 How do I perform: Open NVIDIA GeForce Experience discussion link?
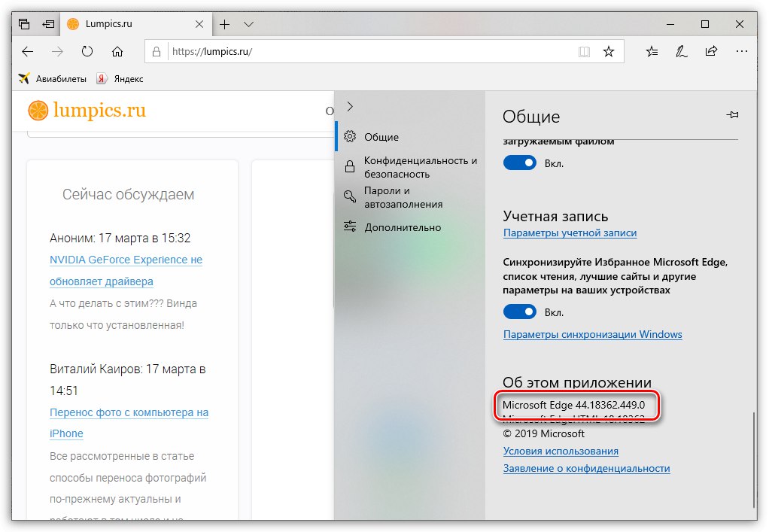pos(126,271)
